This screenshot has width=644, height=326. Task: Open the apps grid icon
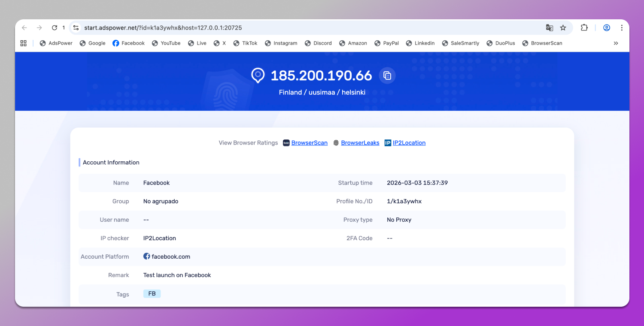click(24, 43)
